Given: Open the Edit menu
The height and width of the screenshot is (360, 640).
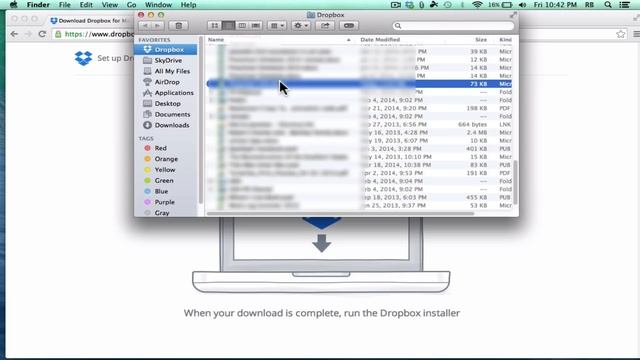Looking at the screenshot, I should [x=86, y=5].
